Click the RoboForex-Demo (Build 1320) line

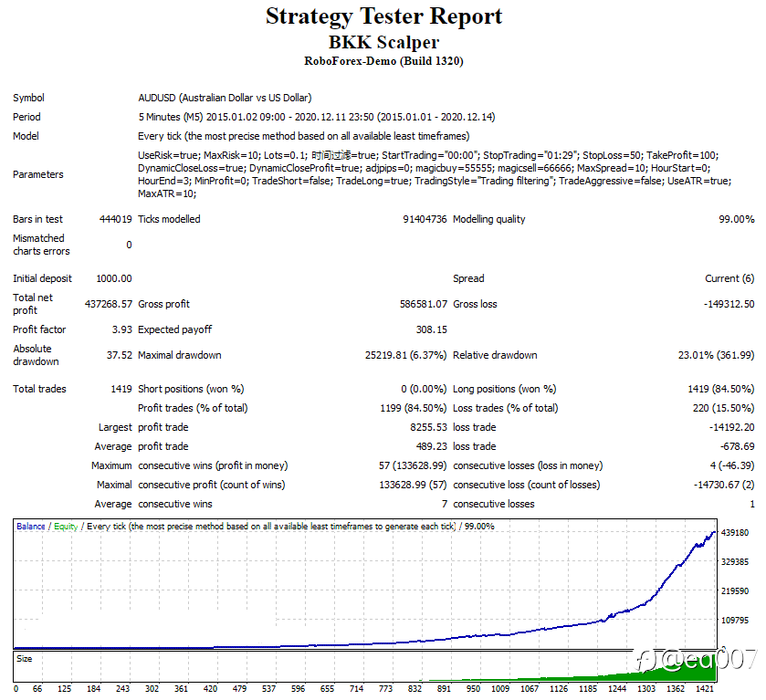coord(383,61)
